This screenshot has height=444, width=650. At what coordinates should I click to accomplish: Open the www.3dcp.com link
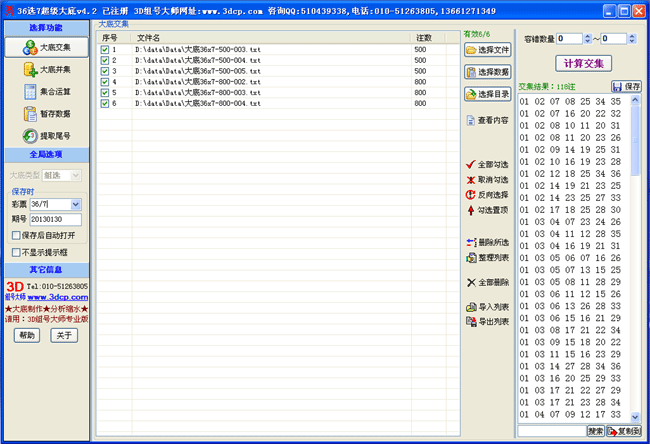(x=58, y=297)
